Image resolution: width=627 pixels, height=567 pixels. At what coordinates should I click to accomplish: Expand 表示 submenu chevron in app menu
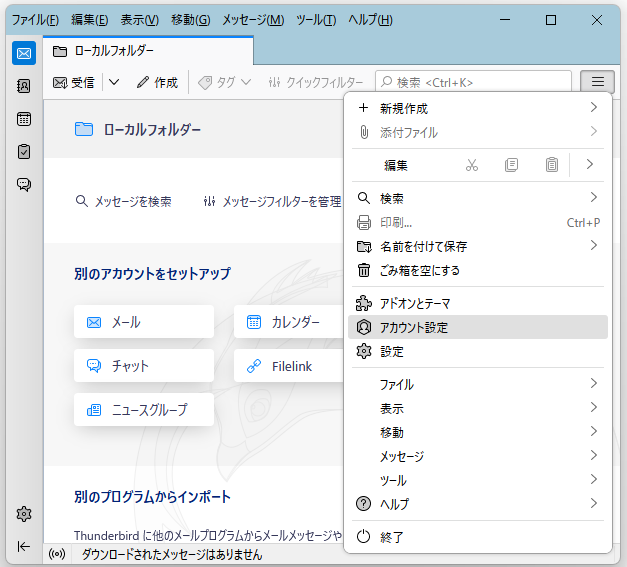(593, 407)
